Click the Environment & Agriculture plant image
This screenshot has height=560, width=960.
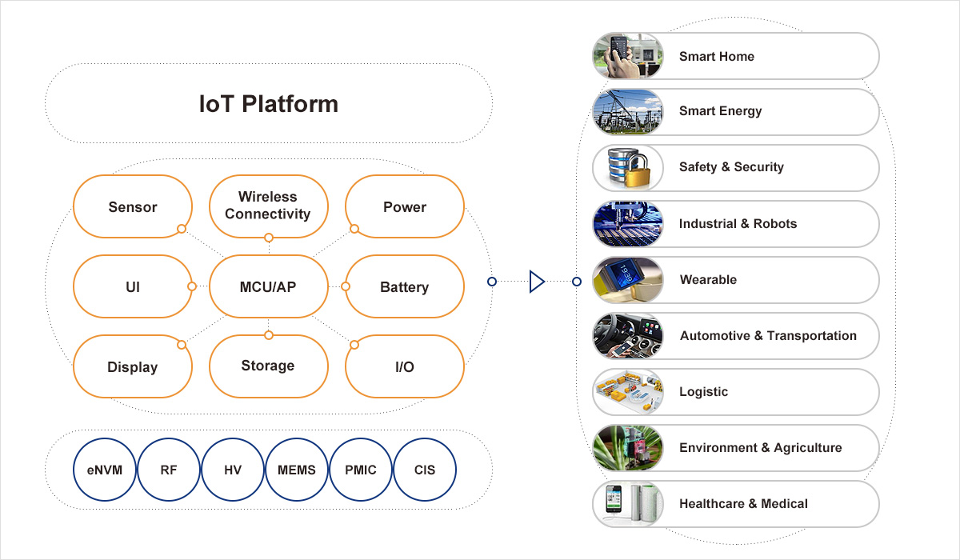point(628,448)
